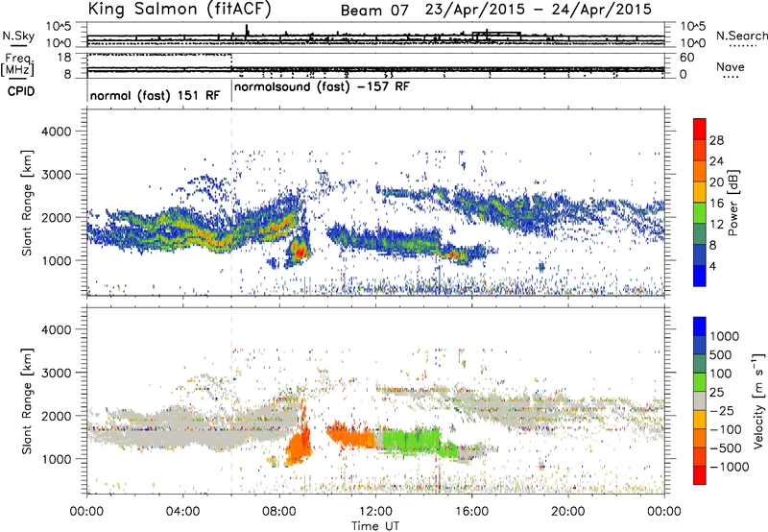This screenshot has width=768, height=532.
Task: Click the 'Nave' legend label
Action: tap(731, 67)
